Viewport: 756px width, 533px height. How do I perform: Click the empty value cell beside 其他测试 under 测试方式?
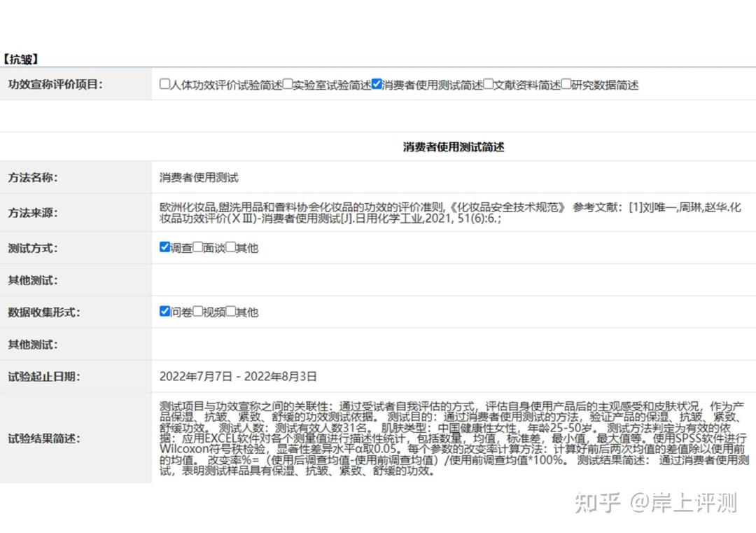(454, 280)
